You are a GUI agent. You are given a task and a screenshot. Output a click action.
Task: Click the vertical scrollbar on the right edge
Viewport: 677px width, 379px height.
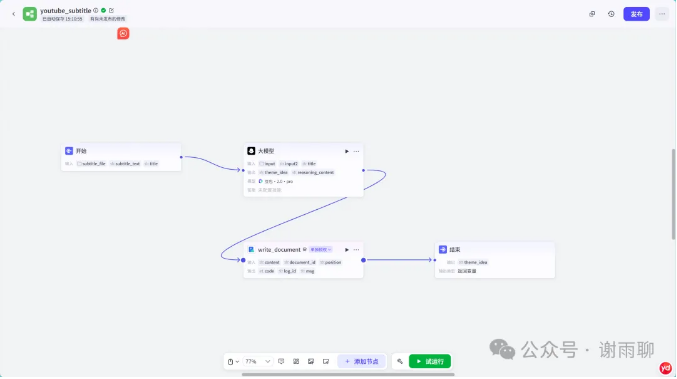pos(674,194)
